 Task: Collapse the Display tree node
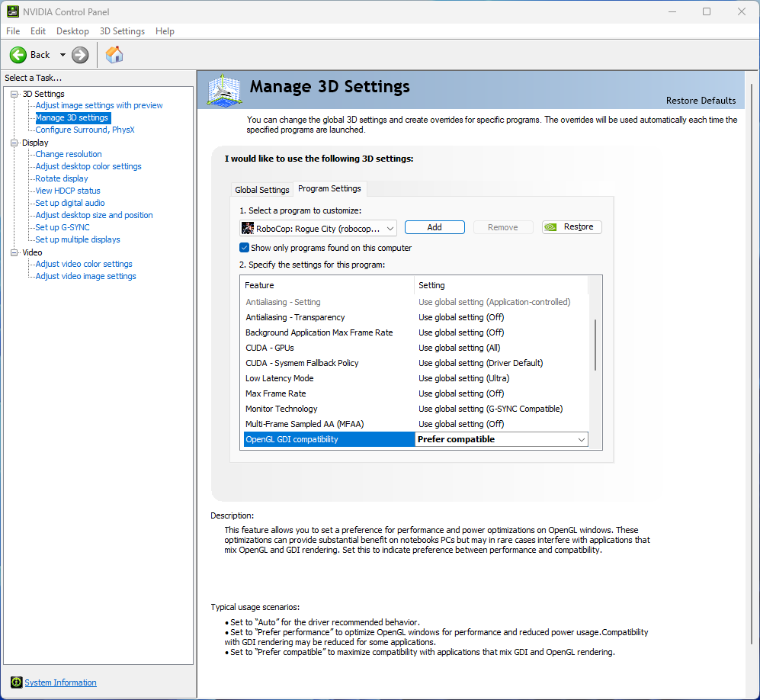click(x=14, y=143)
